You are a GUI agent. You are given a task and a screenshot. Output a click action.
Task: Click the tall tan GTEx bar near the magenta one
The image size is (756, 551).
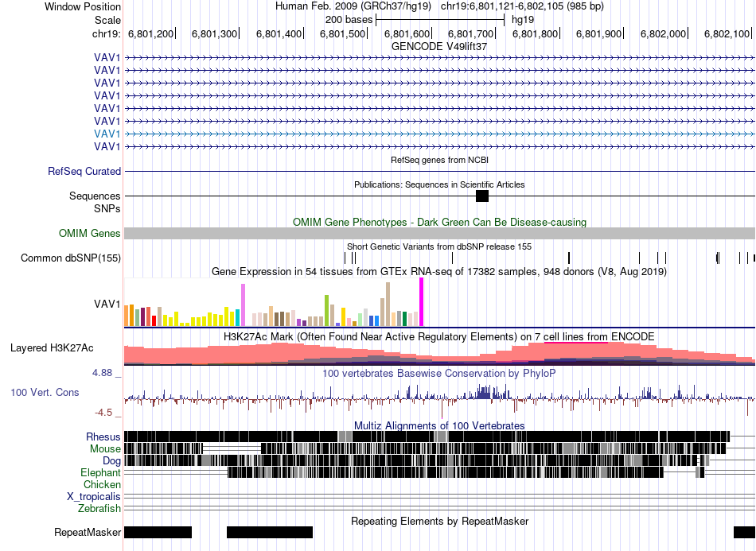pyautogui.click(x=388, y=305)
